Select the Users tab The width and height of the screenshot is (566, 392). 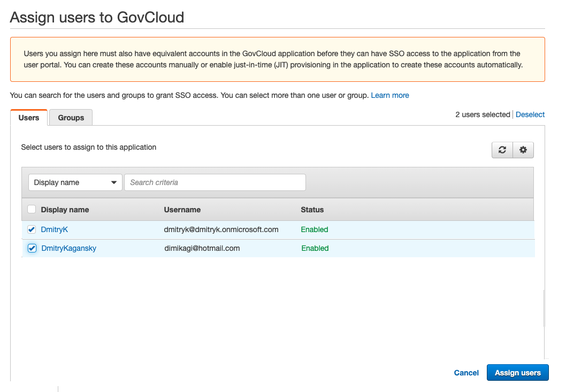point(29,118)
